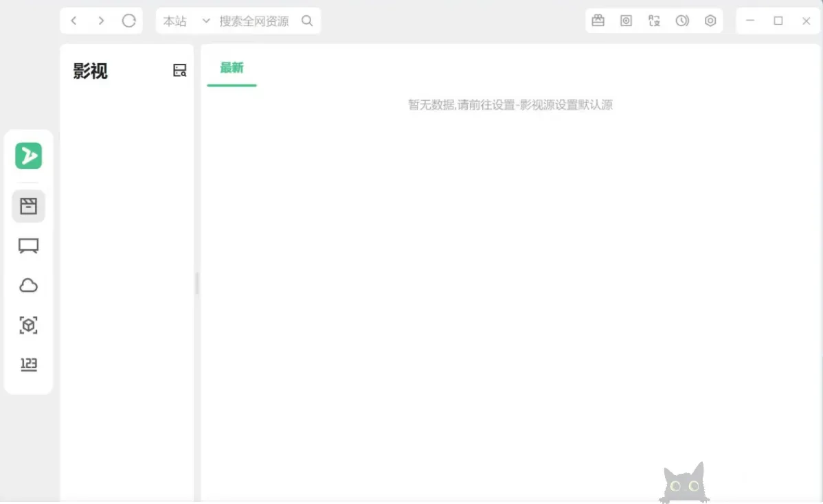The width and height of the screenshot is (823, 504).
Task: Open settings hexagon gear icon
Action: 710,21
